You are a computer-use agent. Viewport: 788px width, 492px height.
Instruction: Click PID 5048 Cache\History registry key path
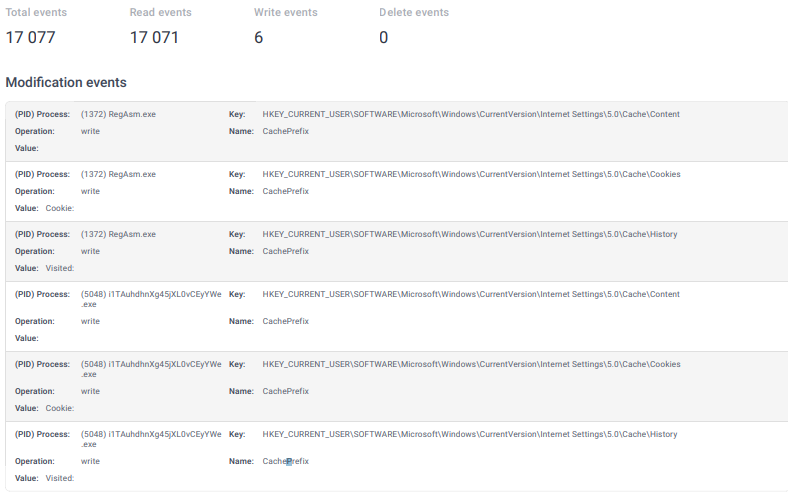click(470, 434)
